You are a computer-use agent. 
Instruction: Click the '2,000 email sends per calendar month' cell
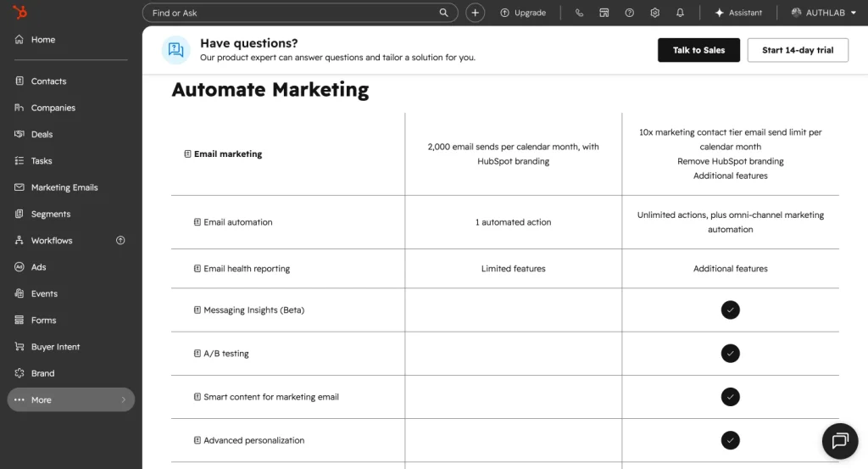tap(513, 154)
